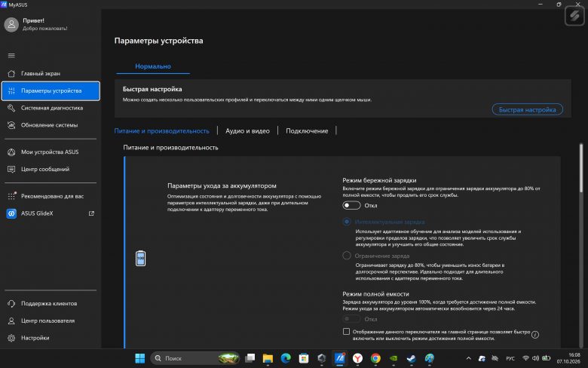Open File Explorer from the taskbar

[x=268, y=359]
